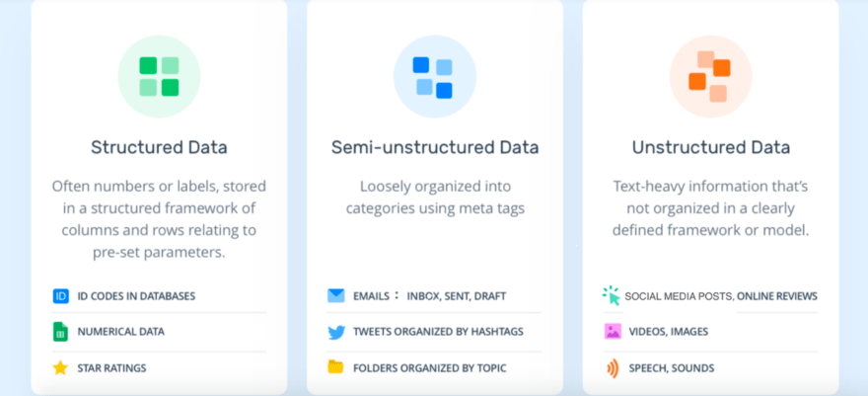The width and height of the screenshot is (868, 396).
Task: Click the blue Semi-unstructured Data squares icon
Action: 434,76
